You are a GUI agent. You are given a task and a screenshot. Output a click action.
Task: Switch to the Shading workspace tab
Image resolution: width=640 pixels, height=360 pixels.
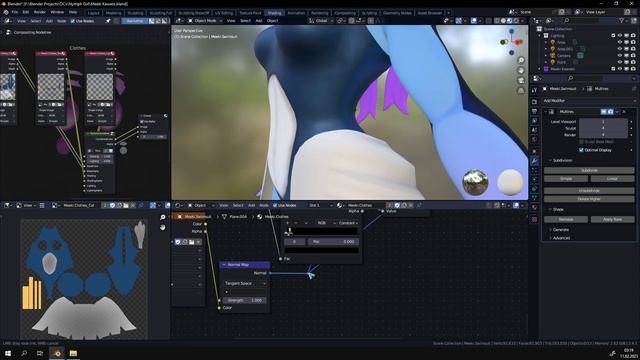[x=274, y=13]
